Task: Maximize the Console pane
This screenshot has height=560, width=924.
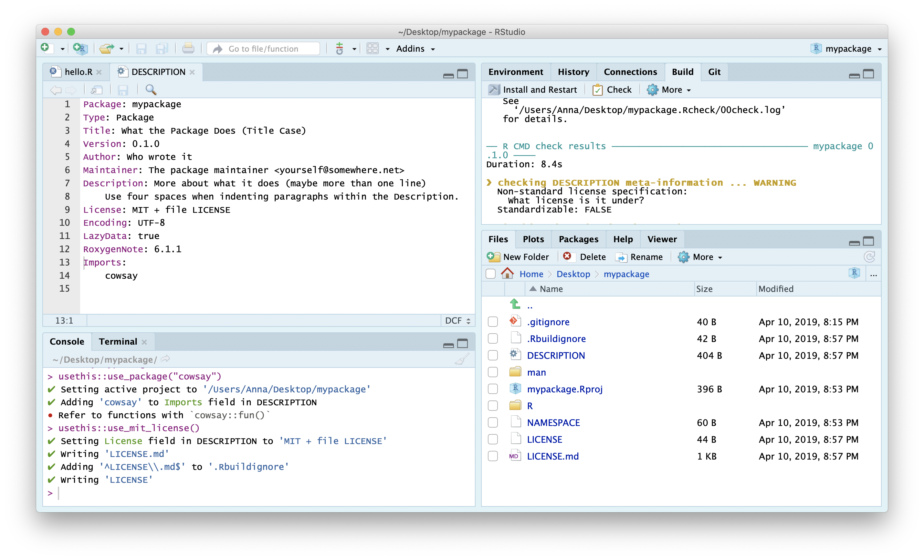Action: pos(462,343)
